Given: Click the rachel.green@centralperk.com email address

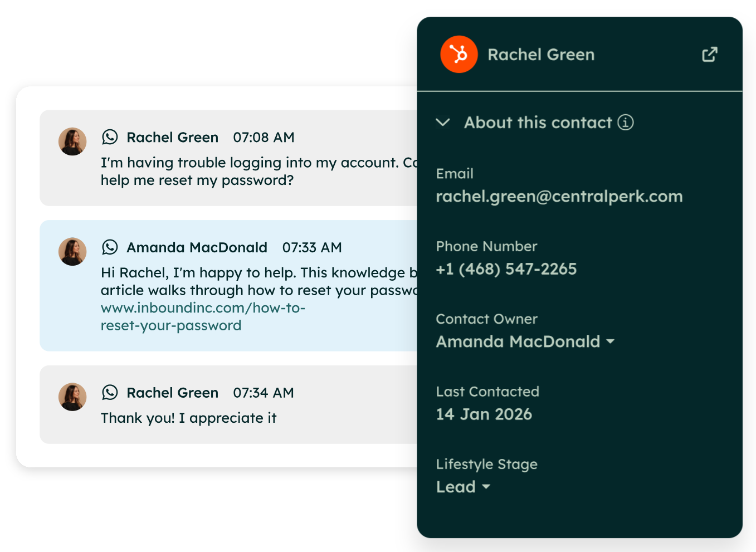Looking at the screenshot, I should click(x=559, y=197).
